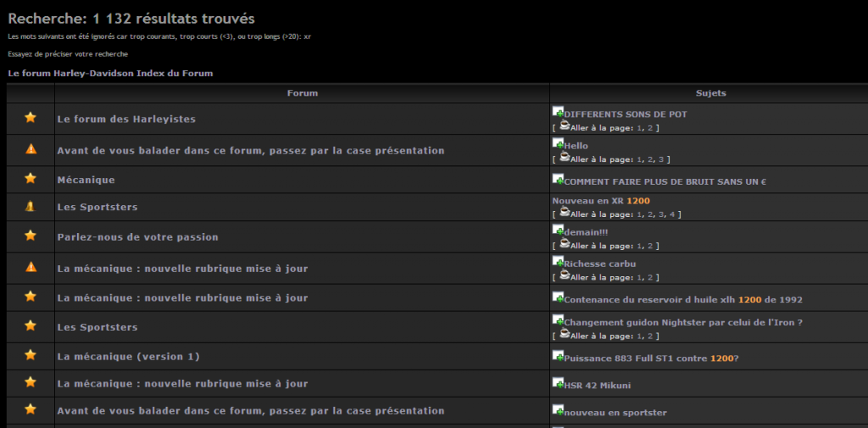Open the Mécanique forum link
This screenshot has height=428, width=868.
pos(86,180)
